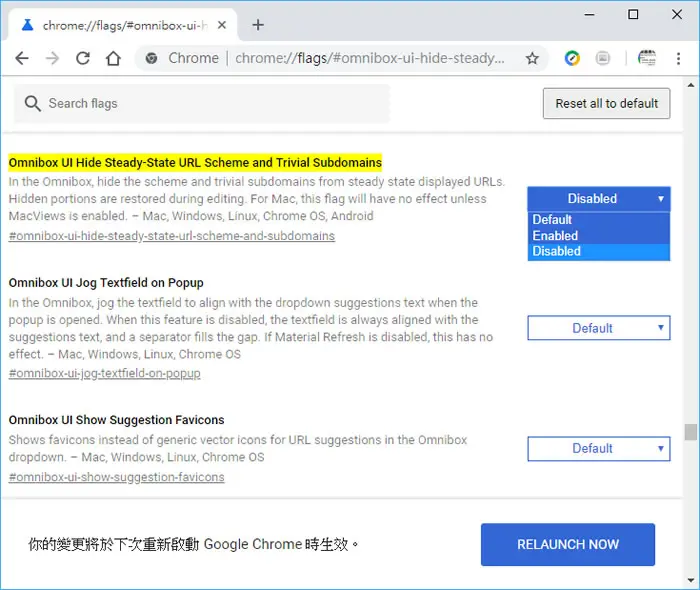Open the home page via house icon
This screenshot has height=590, width=700.
point(113,58)
